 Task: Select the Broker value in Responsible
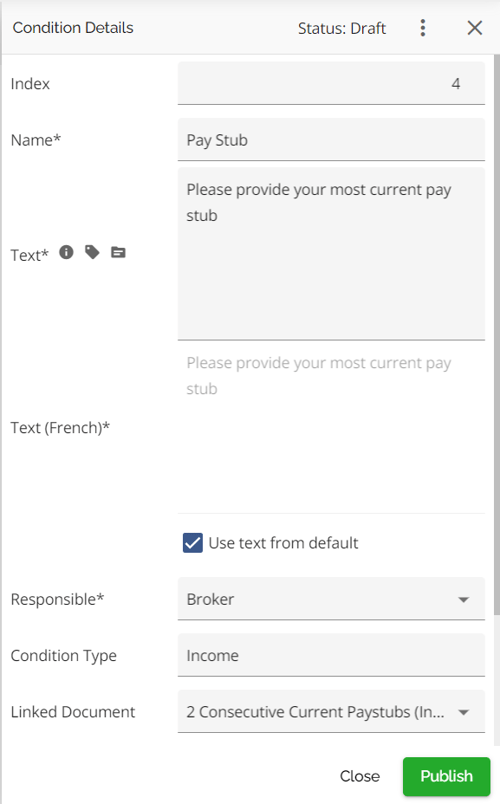(x=210, y=599)
